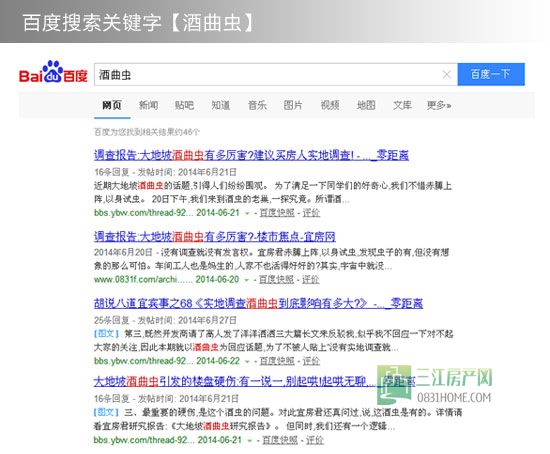The width and height of the screenshot is (550, 454).
Task: Expand the 更多» menu
Action: pos(439,105)
